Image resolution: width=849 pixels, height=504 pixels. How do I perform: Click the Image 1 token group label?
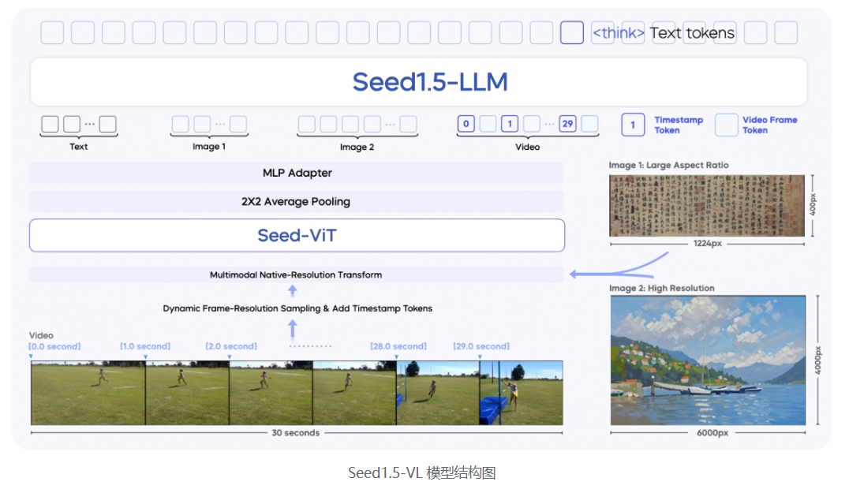point(209,147)
